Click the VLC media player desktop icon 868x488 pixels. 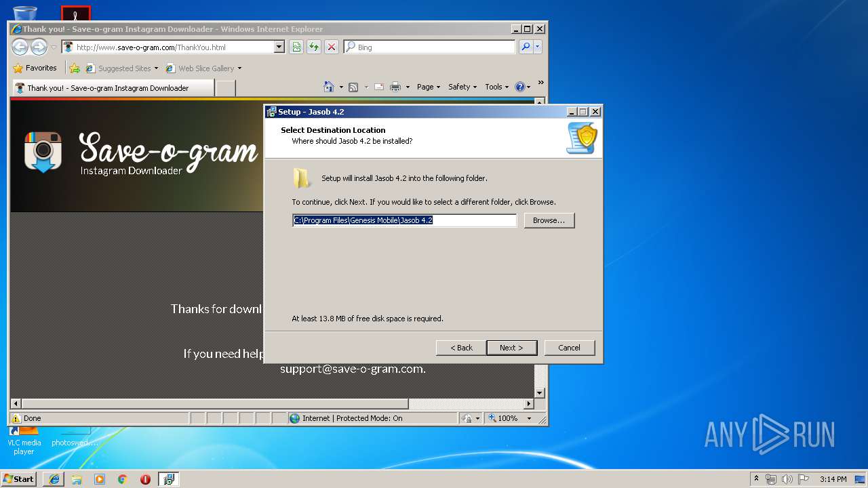24,439
